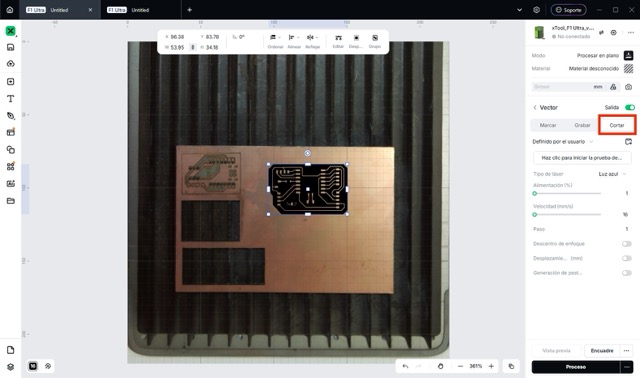Click the auto-measure thickness icon
Screen dimensions: 640x378
(613, 87)
